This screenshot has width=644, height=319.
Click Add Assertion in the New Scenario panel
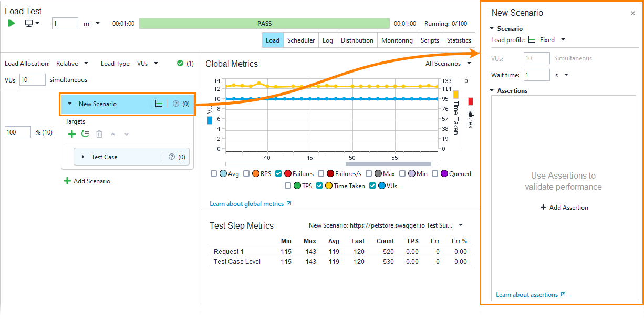(564, 207)
